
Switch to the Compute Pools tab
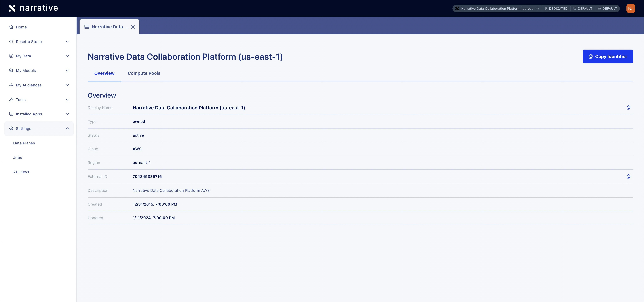[144, 73]
